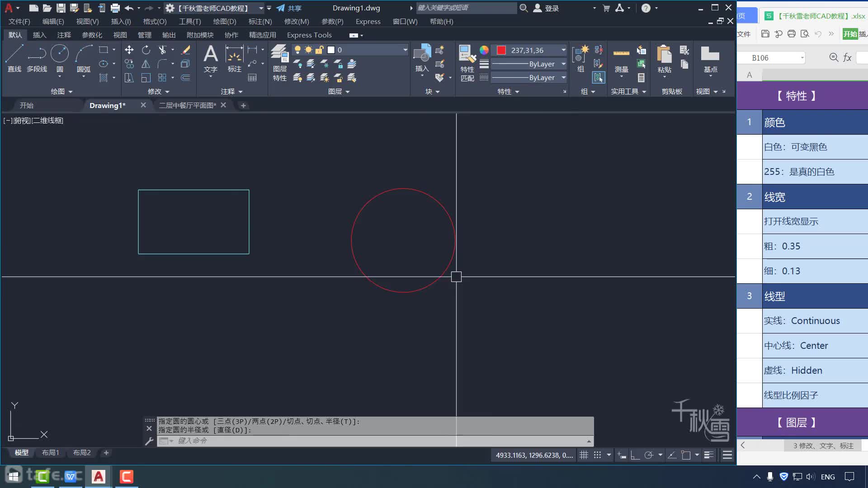
Task: Click the 开始 button in spreadsheet window
Action: (850, 34)
